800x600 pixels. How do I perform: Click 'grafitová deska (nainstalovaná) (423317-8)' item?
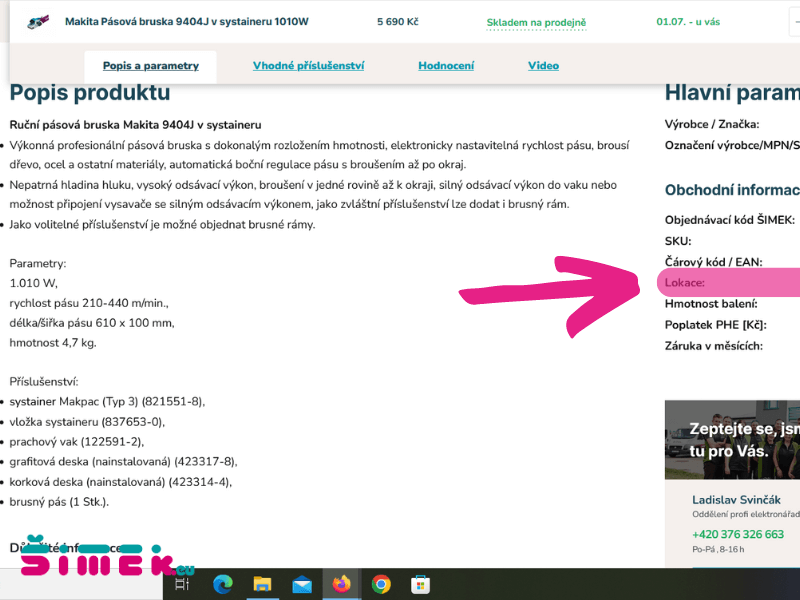123,462
